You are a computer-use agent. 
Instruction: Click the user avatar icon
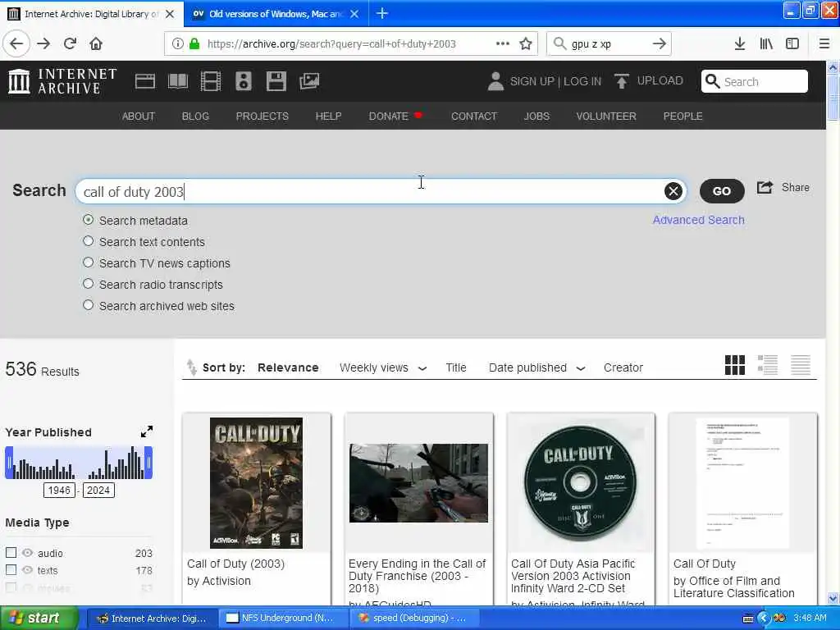click(x=495, y=81)
